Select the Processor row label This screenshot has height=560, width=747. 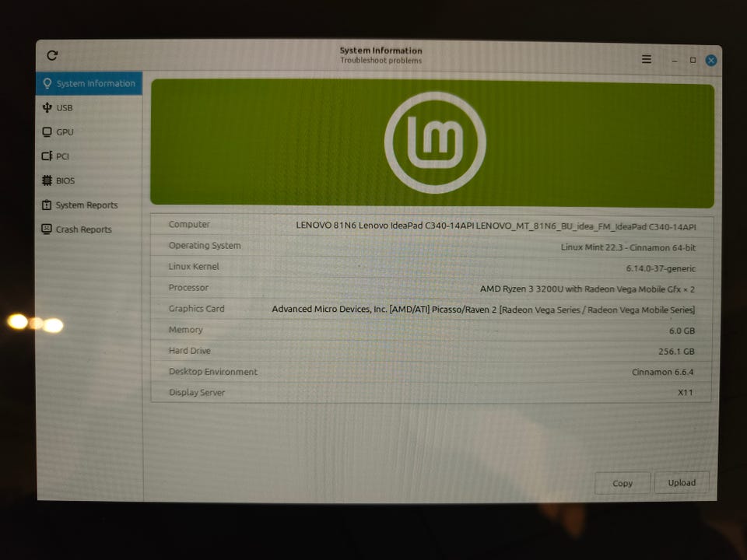(188, 288)
